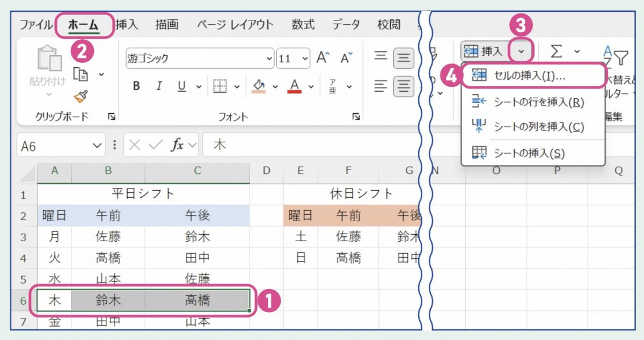Viewport: 644px width, 340px height.
Task: Choose シートの挿入(S) from the menu
Action: coord(533,153)
